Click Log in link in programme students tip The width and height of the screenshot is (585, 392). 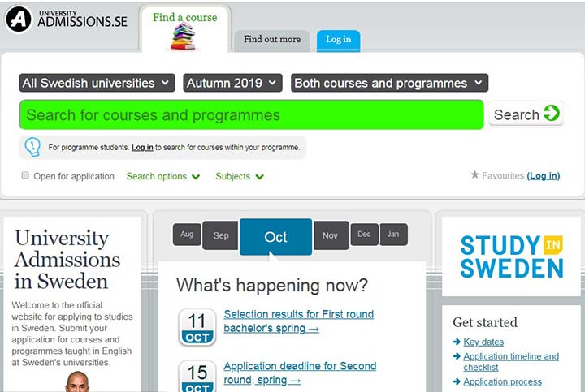pos(142,148)
